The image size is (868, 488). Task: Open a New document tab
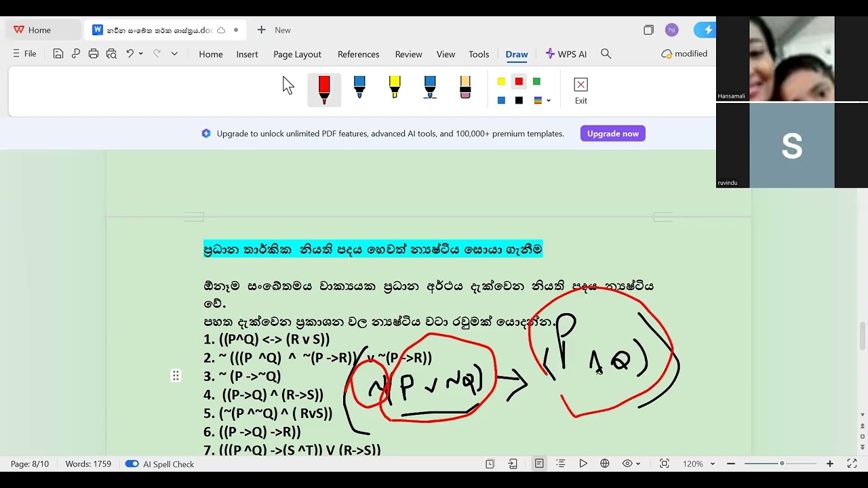(x=275, y=30)
